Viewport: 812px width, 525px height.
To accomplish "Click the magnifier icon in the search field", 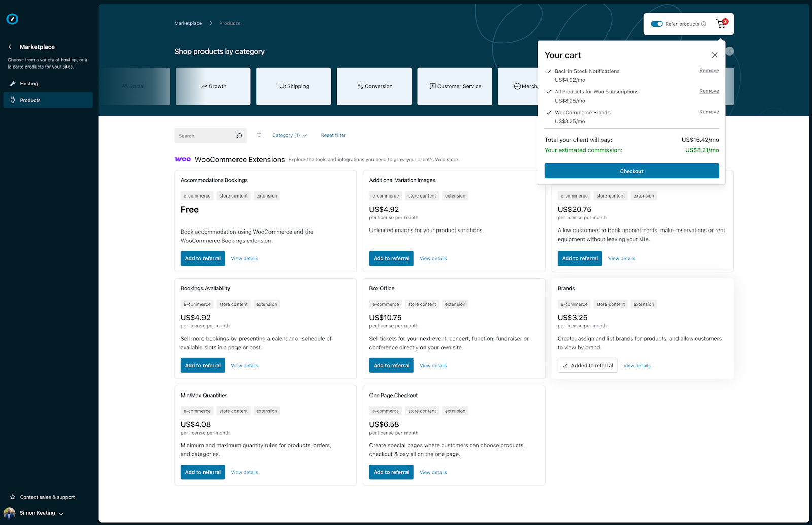I will pyautogui.click(x=239, y=136).
